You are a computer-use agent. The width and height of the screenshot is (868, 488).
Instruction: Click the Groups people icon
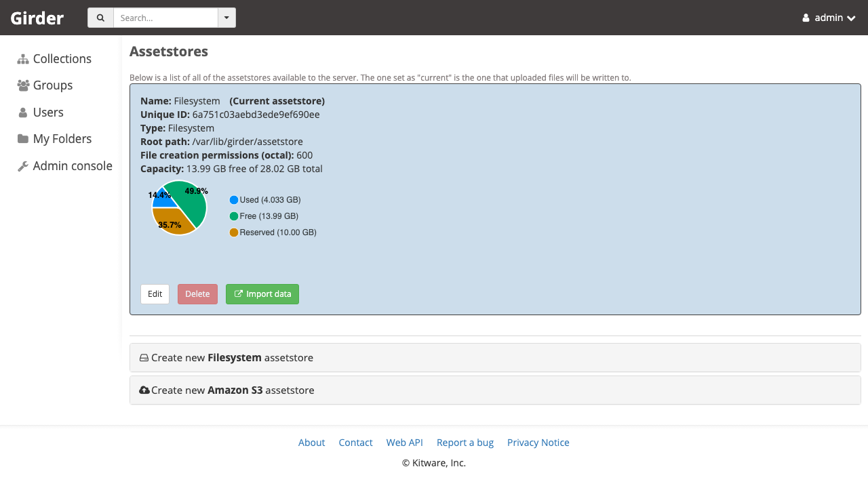(23, 85)
